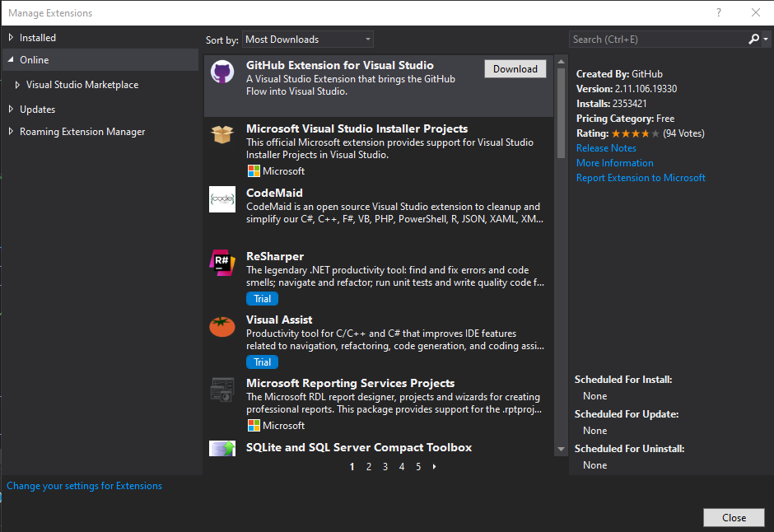
Task: Click the scroll up arrow of list
Action: pyautogui.click(x=561, y=62)
